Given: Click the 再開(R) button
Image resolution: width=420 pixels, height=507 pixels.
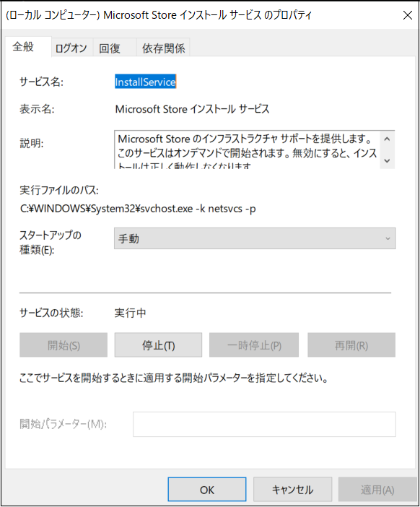Looking at the screenshot, I should point(351,345).
